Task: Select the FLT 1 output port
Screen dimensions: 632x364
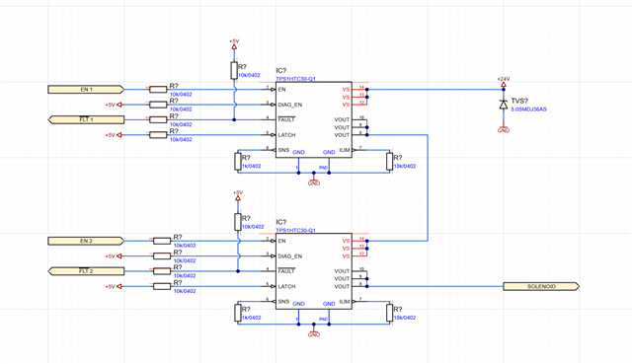Action: [86, 119]
